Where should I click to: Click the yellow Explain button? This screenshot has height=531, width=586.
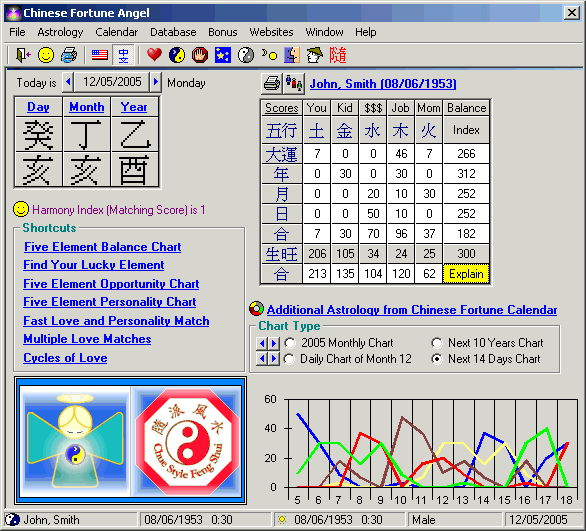pos(466,274)
